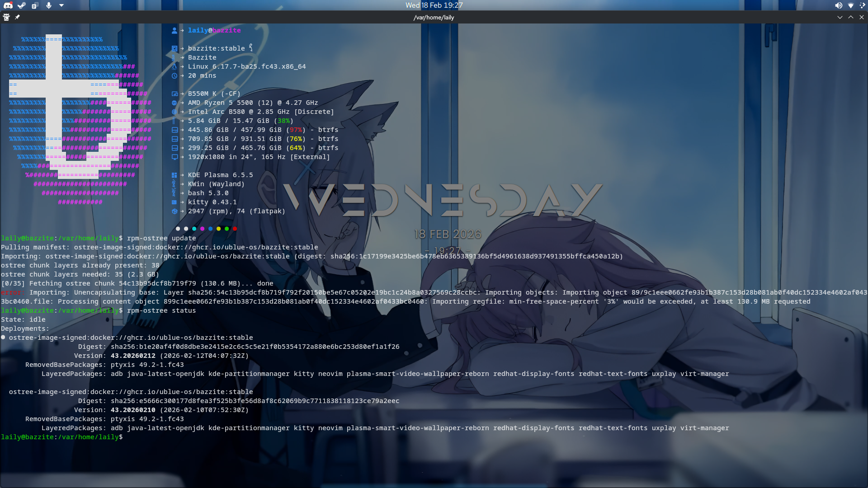Maximize terminal with the up chevron

(x=850, y=17)
